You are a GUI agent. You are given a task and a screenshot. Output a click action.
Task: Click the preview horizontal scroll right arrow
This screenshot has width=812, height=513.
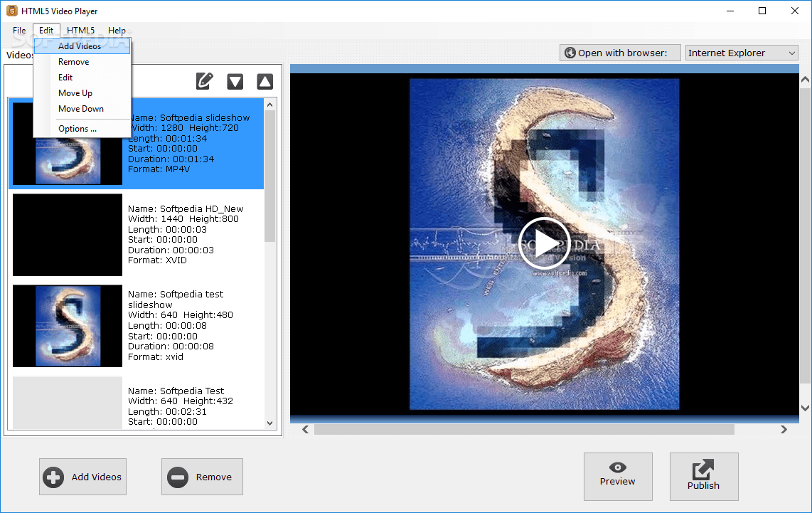pos(784,430)
